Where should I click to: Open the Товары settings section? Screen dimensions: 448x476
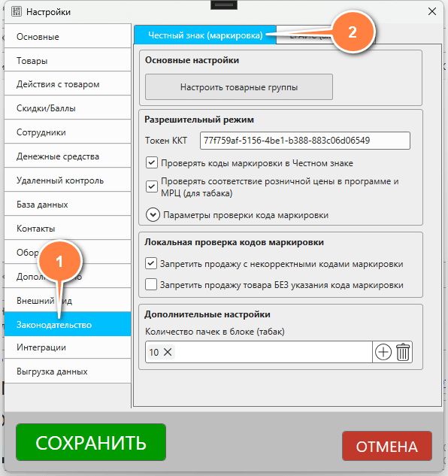pyautogui.click(x=68, y=60)
